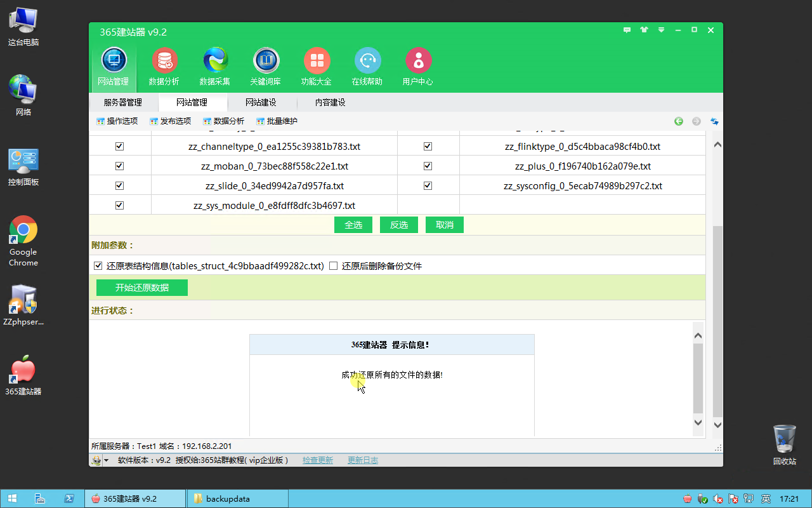Open the 数据分析 module icon in the green toolbar
The image size is (812, 508).
tap(164, 67)
